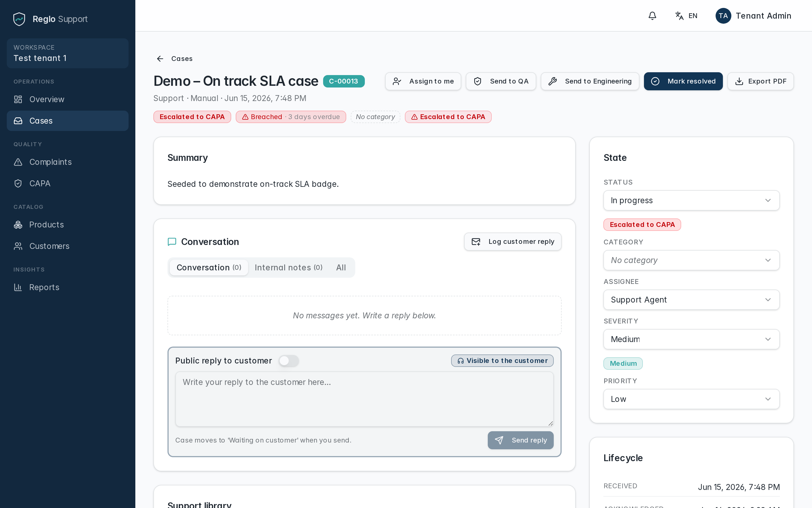Go to Overview in the sidebar

[x=67, y=99]
